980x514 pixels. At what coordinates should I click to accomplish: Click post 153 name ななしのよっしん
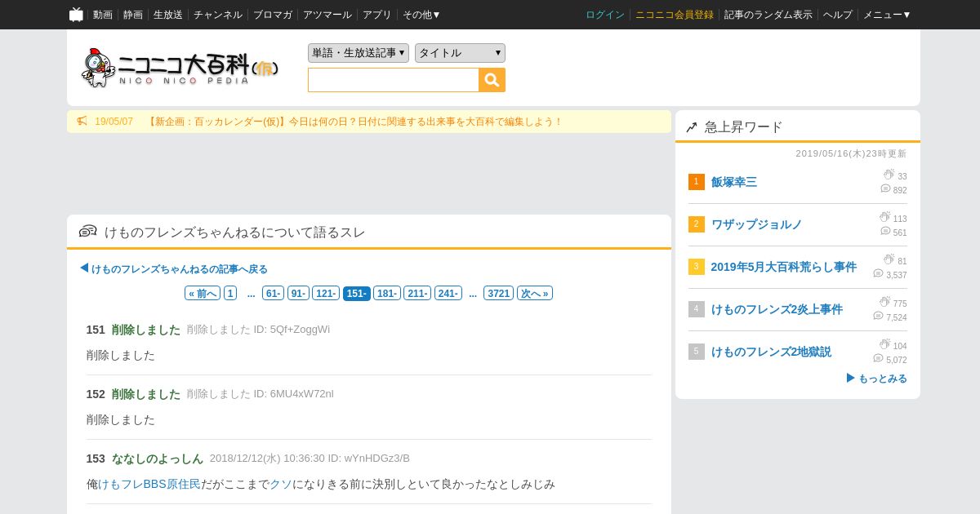[158, 459]
